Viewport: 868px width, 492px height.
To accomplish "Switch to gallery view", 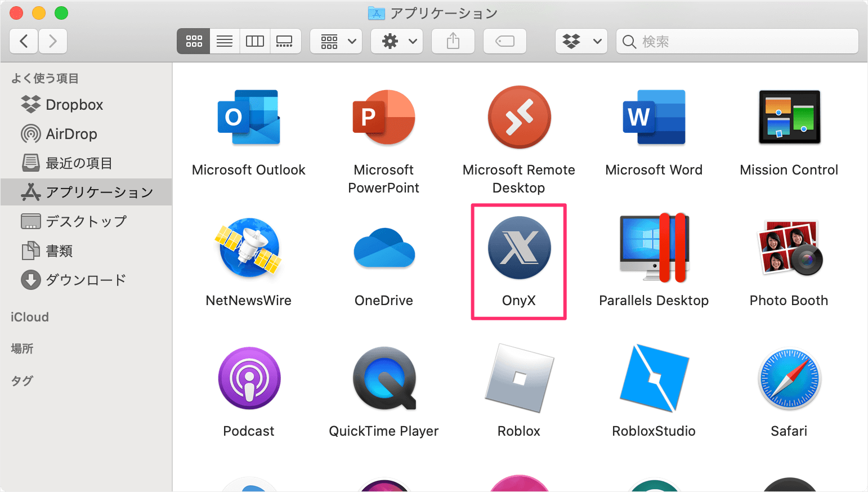I will [x=285, y=41].
